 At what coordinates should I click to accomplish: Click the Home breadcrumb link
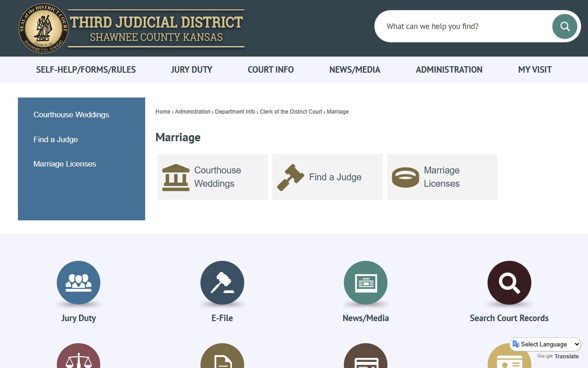[x=163, y=112]
